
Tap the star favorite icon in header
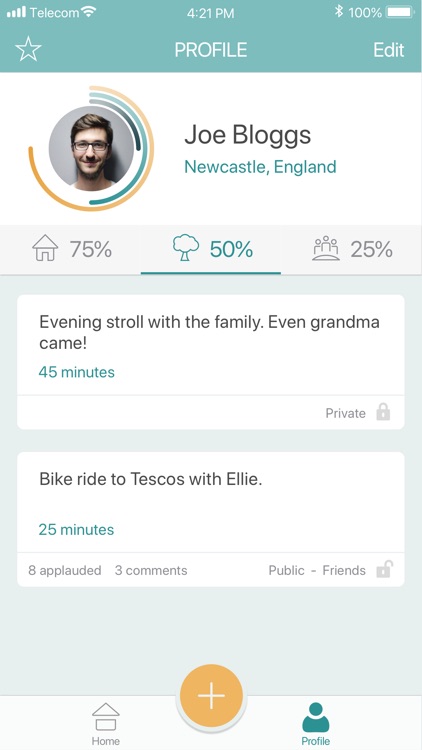pos(29,50)
